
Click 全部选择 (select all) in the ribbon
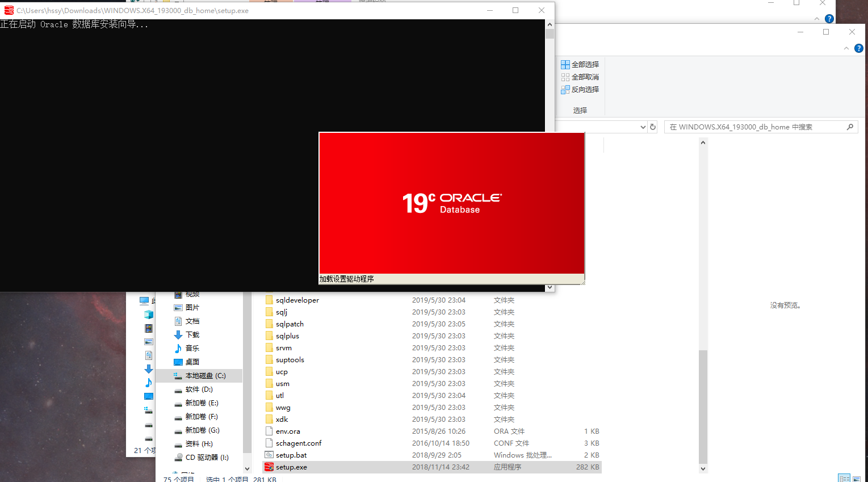[x=580, y=65]
